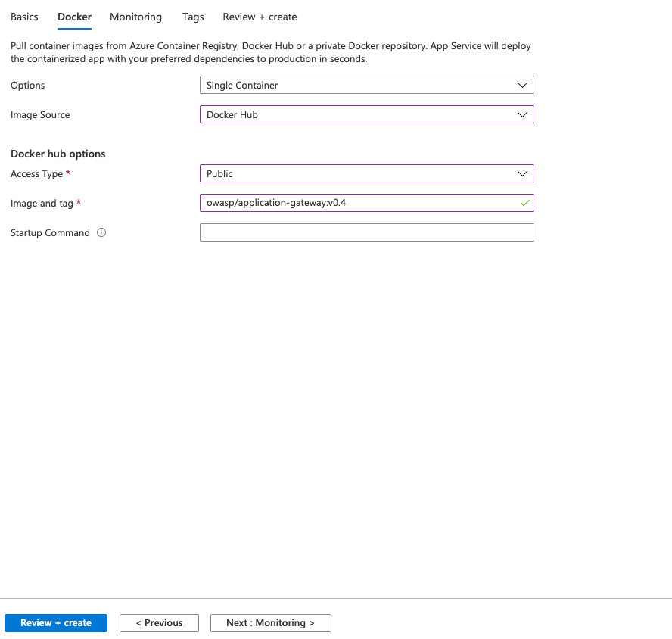Switch to the Review + create tab
This screenshot has height=639, width=672.
point(260,17)
